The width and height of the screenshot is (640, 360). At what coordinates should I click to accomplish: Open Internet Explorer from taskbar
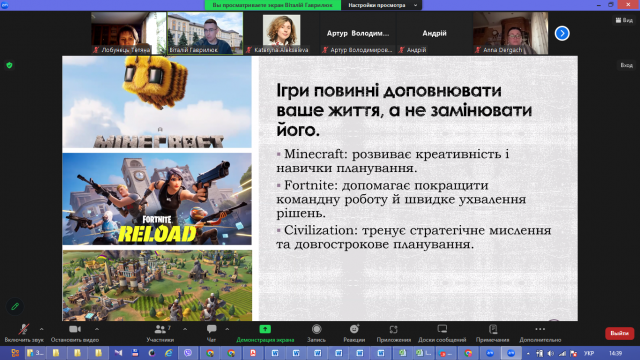(x=168, y=353)
